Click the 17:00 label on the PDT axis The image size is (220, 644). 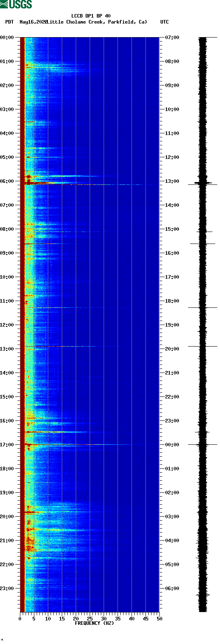(x=7, y=445)
